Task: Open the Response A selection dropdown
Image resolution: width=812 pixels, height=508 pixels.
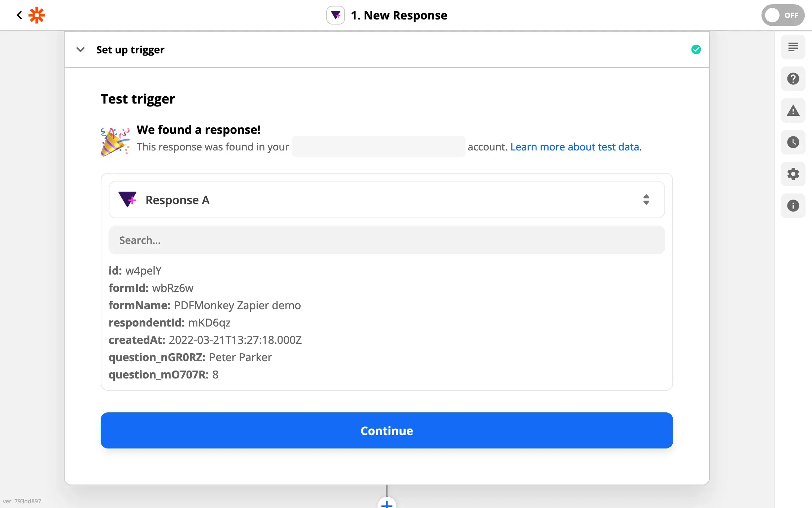Action: click(386, 200)
